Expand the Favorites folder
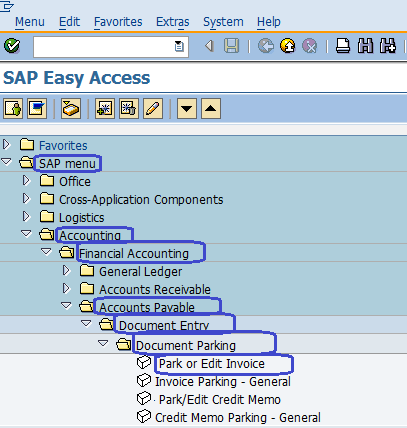Image resolution: width=407 pixels, height=428 pixels. point(6,145)
